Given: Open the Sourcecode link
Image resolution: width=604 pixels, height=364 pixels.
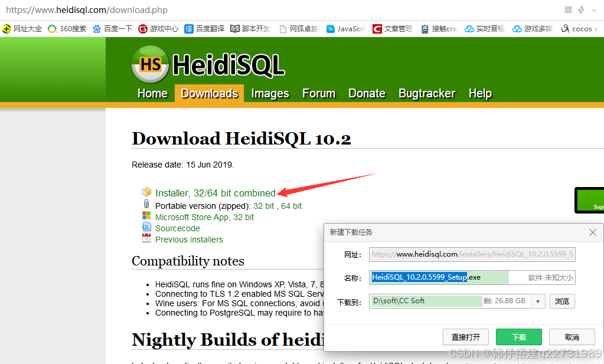Looking at the screenshot, I should click(178, 228).
